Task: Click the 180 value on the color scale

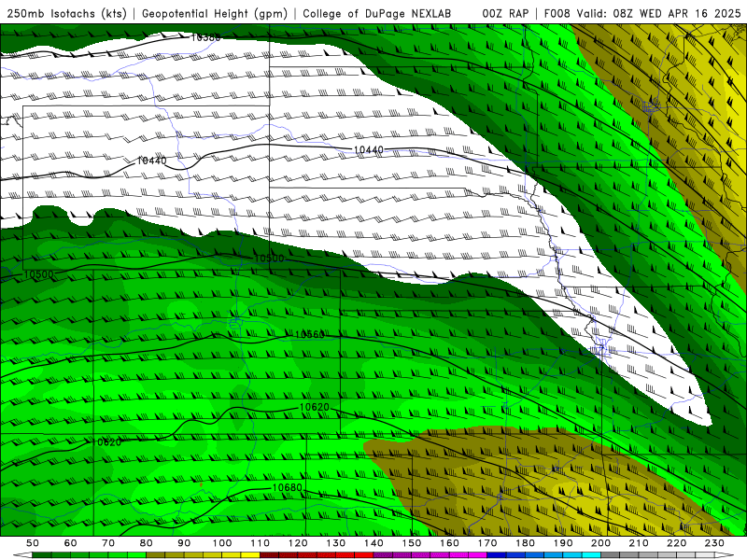Action: coord(526,543)
